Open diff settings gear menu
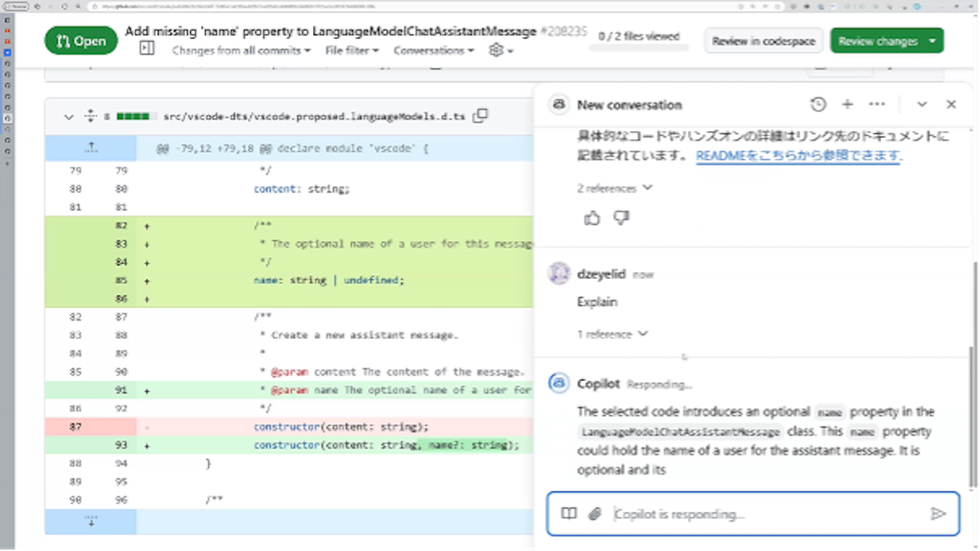Screen dimensions: 980x551 pyautogui.click(x=501, y=51)
